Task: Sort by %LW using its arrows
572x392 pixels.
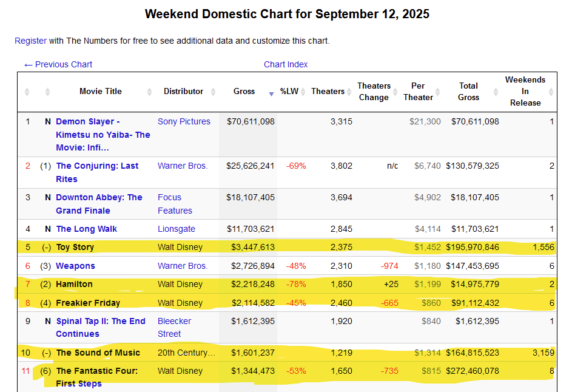Action: point(303,92)
